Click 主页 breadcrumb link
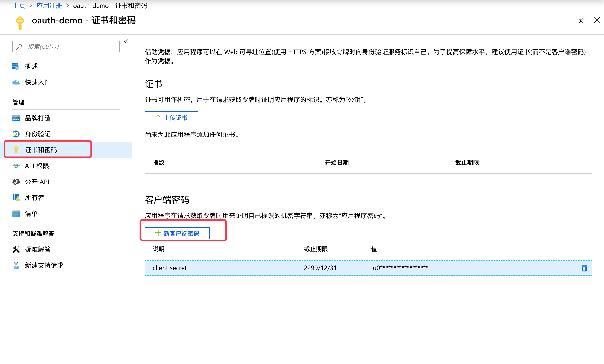 click(x=19, y=6)
